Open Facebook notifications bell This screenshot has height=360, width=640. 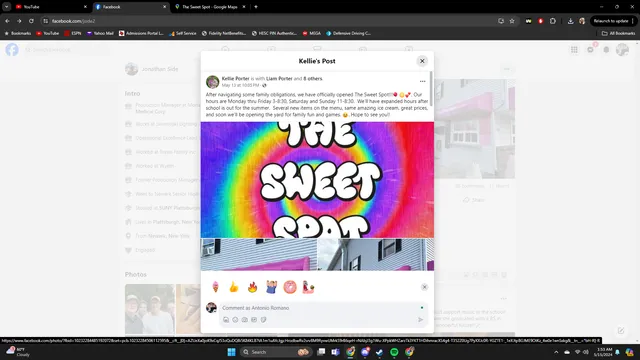[x=606, y=50]
